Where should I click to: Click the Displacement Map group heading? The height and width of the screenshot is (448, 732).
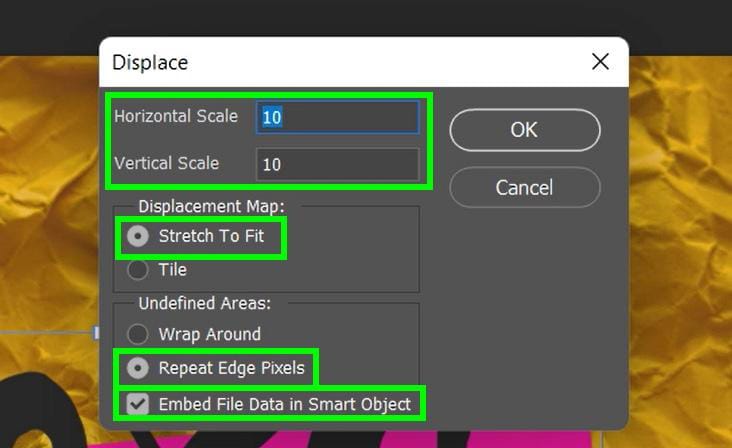tap(211, 206)
